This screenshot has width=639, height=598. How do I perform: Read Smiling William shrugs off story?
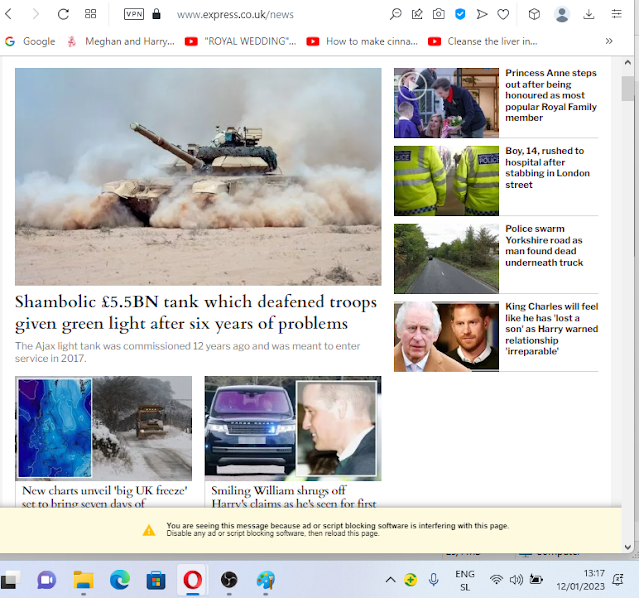click(x=293, y=496)
